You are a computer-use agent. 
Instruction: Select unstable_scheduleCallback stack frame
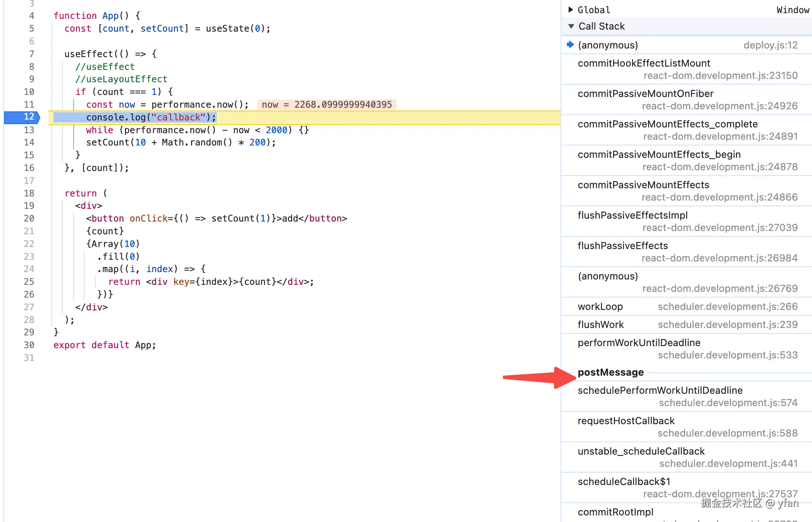coord(641,451)
